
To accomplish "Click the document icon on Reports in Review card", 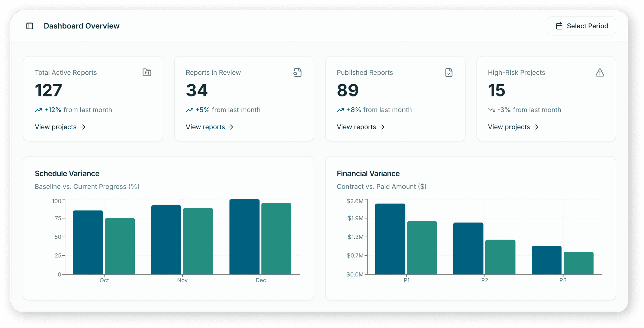I will point(298,72).
